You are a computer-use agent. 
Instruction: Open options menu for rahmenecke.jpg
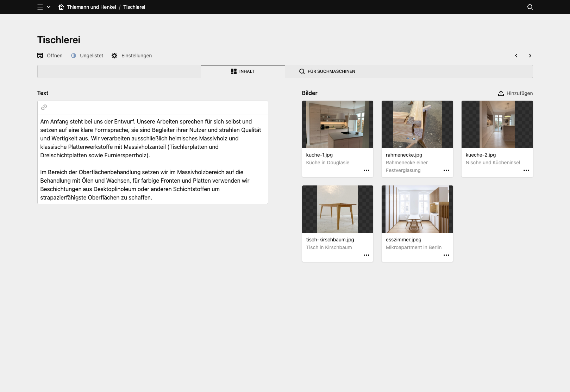(x=446, y=170)
